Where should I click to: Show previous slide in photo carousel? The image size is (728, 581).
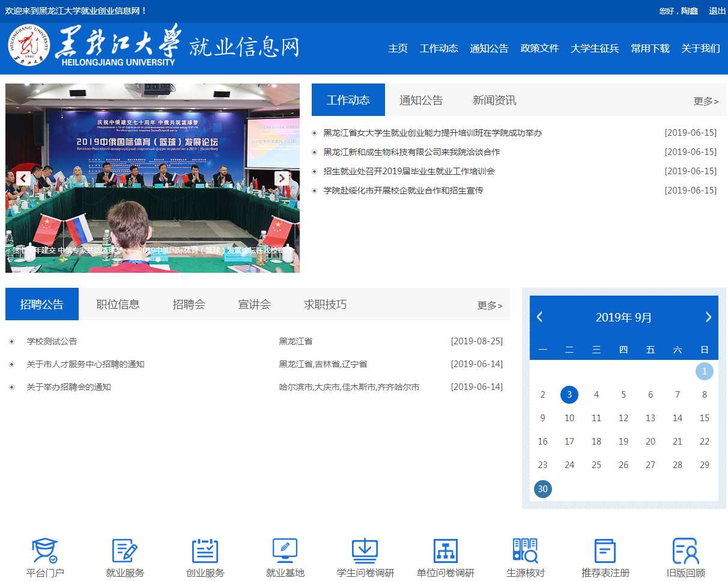coord(23,178)
